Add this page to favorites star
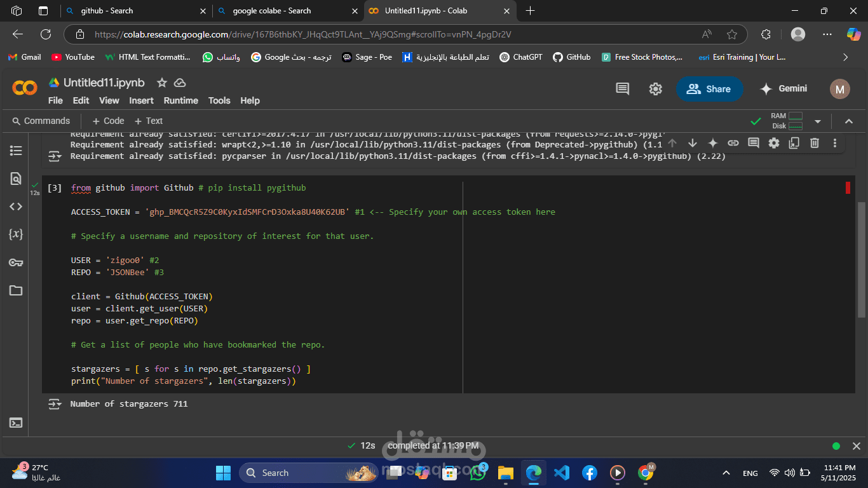Screen dimensions: 868x488 [x=732, y=34]
